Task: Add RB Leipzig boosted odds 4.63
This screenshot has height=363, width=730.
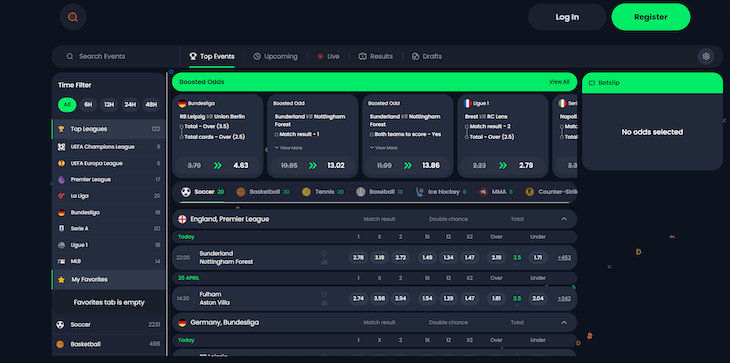Action: pyautogui.click(x=218, y=165)
